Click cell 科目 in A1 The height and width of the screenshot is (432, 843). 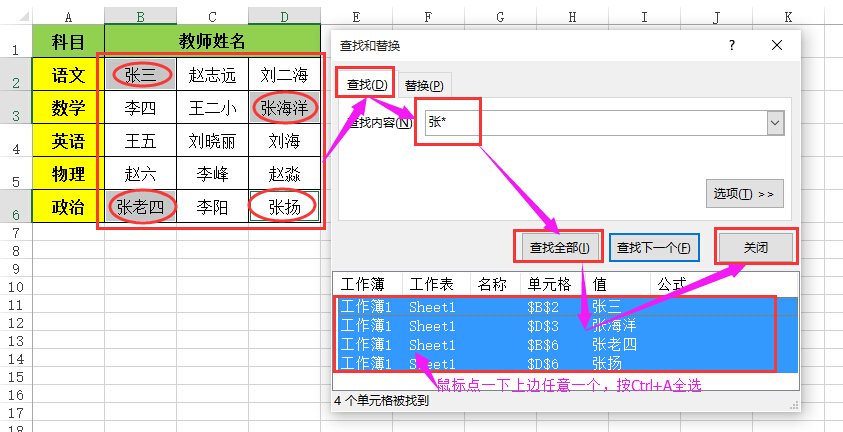68,41
